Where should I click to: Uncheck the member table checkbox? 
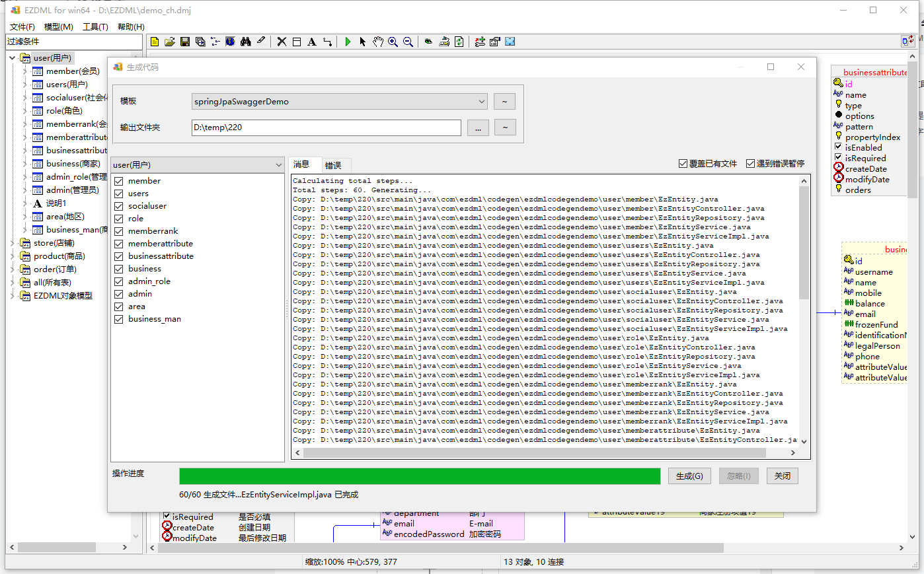pyautogui.click(x=119, y=181)
